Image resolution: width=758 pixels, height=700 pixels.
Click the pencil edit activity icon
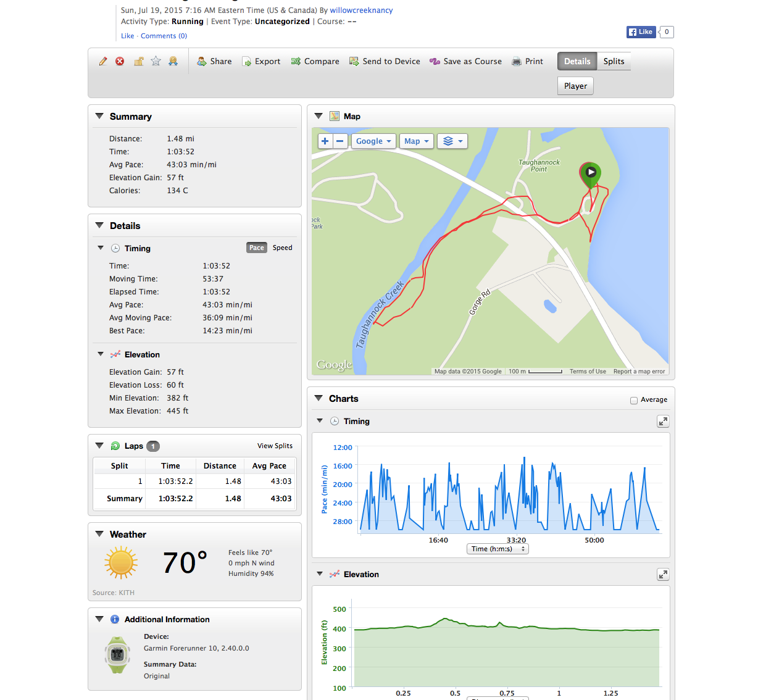coord(103,61)
